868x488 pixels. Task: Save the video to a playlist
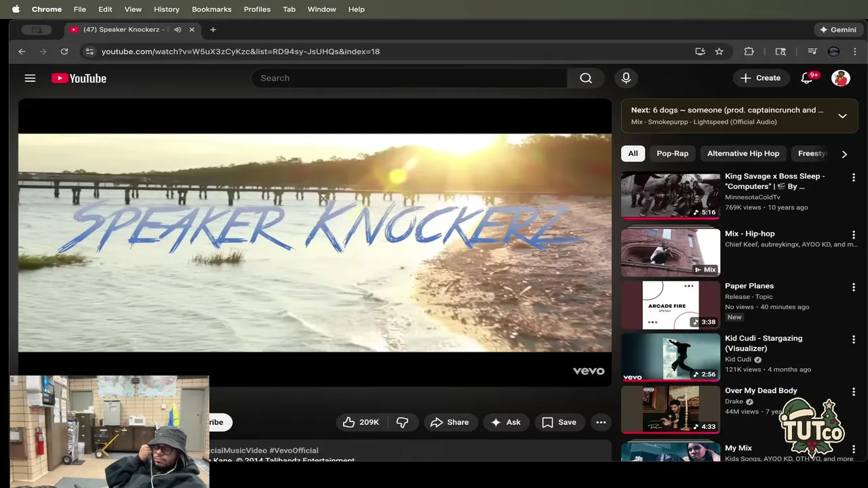pos(559,422)
